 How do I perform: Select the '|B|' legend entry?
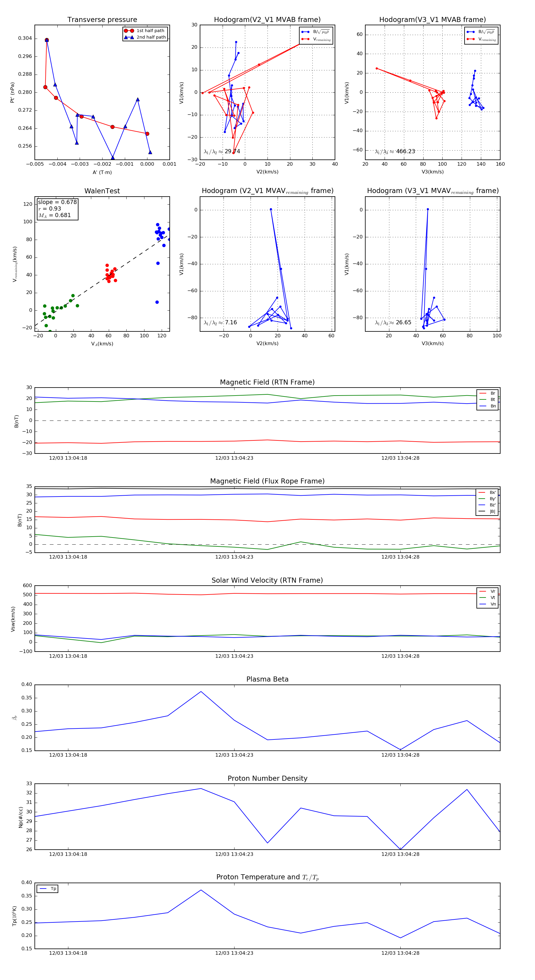tap(487, 511)
